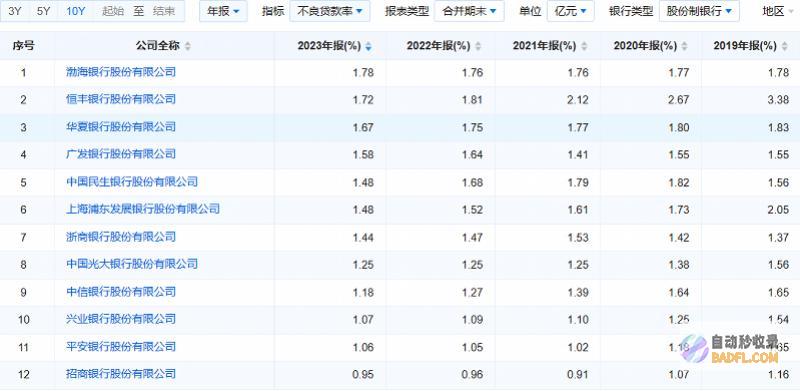Click 恒丰银行 2021 value 2.12
This screenshot has height=391, width=800.
pos(578,100)
